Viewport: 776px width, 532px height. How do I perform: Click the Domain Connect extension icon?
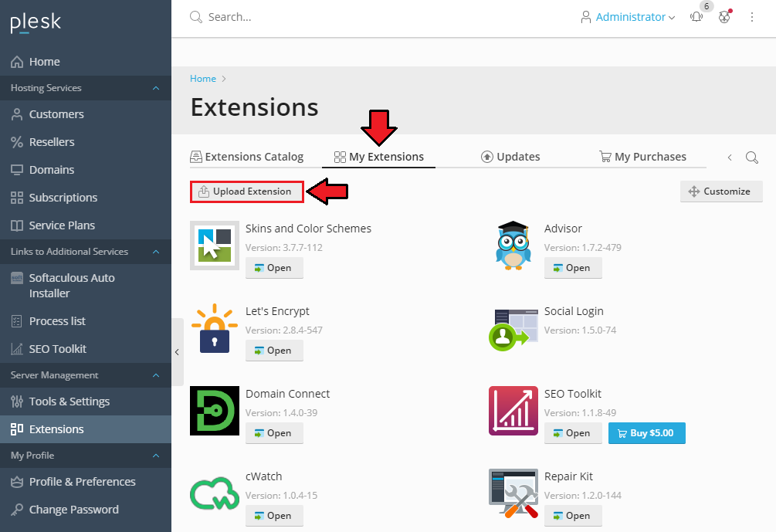[215, 411]
